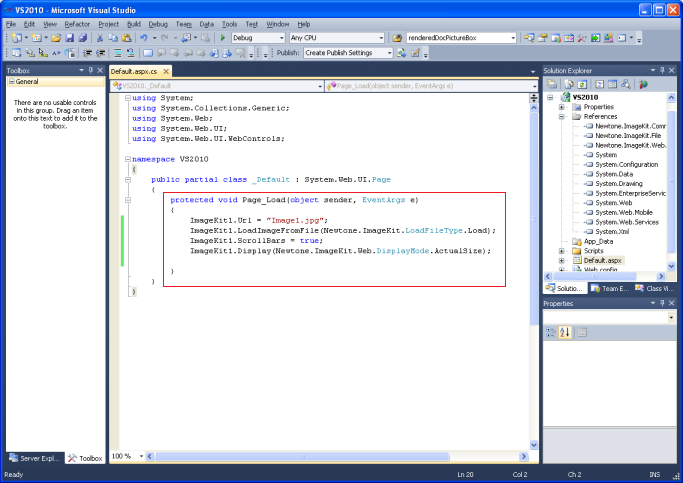The image size is (683, 483).
Task: Click the Decrease Indent toolbar icon
Action: coord(87,53)
